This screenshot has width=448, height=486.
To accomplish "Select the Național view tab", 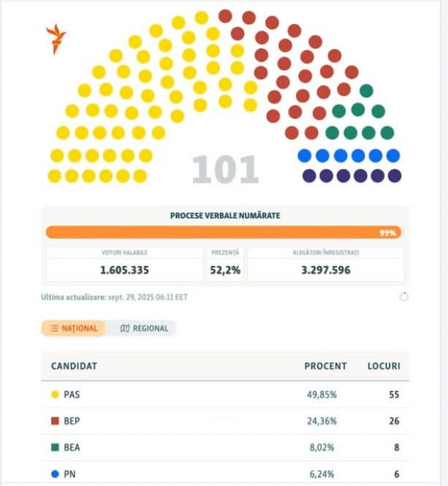I will tap(73, 328).
